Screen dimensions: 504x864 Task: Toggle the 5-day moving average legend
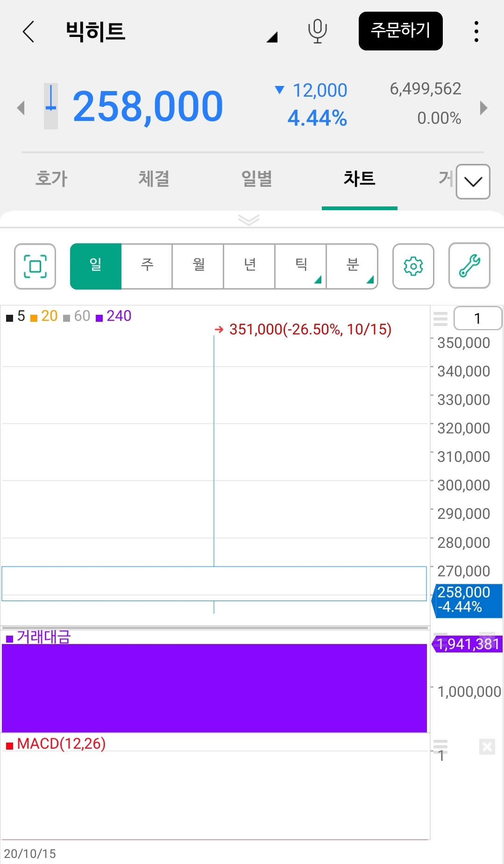click(15, 316)
